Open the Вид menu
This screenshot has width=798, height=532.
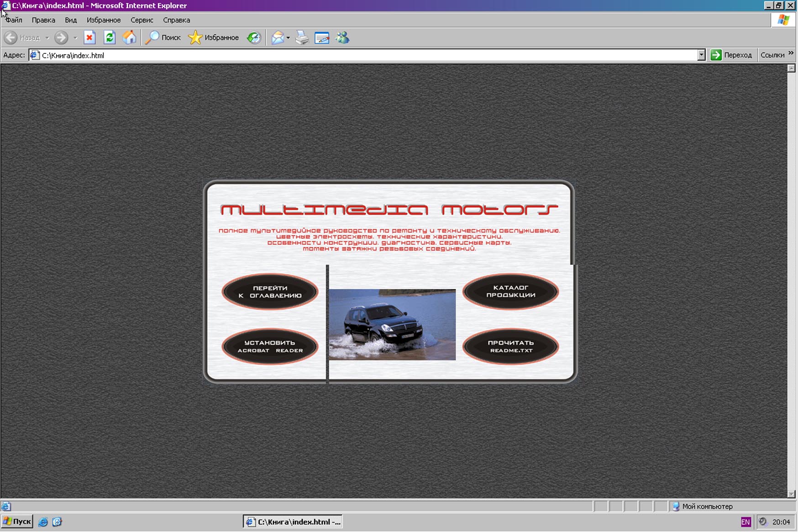coord(71,20)
